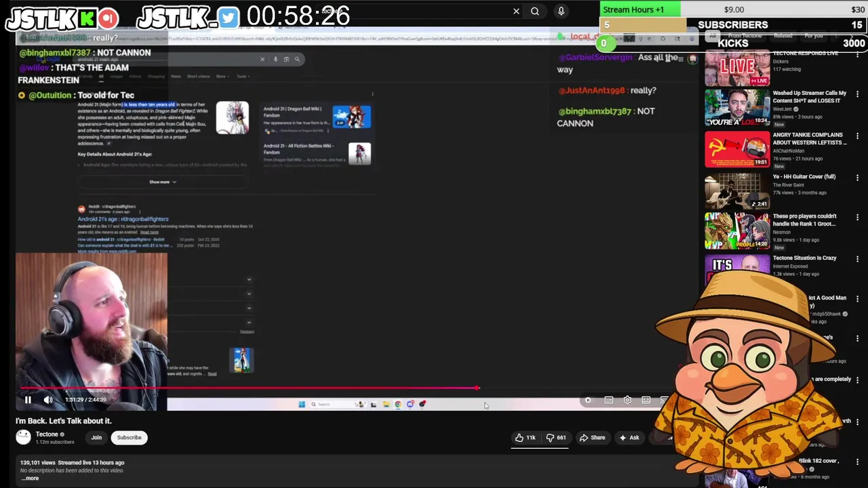Pause the YouTube video playback
Screen dimensions: 868x488
[x=28, y=400]
